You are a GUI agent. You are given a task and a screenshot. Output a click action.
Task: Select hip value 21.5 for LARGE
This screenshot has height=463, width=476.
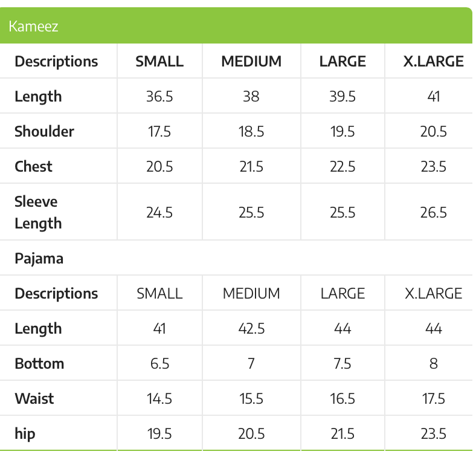pyautogui.click(x=343, y=434)
